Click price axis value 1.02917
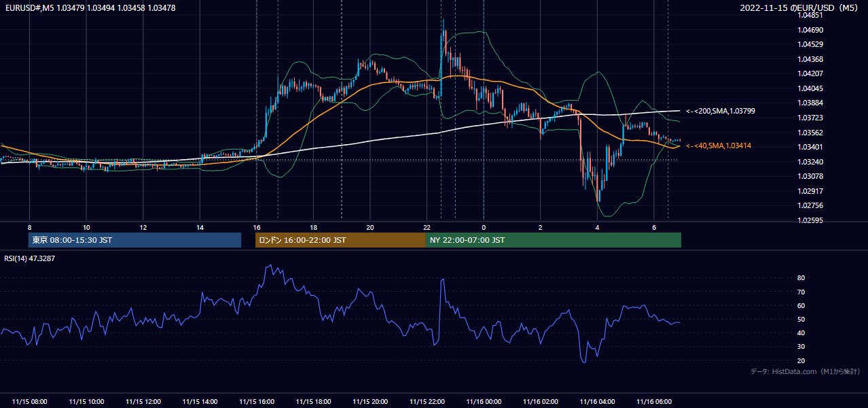Image resolution: width=868 pixels, height=408 pixels. tap(812, 191)
